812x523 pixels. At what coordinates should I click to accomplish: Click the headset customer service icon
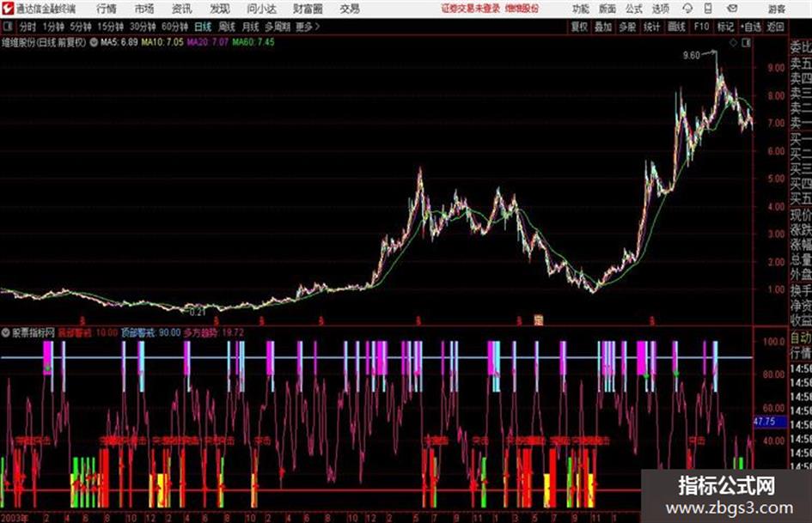click(687, 9)
